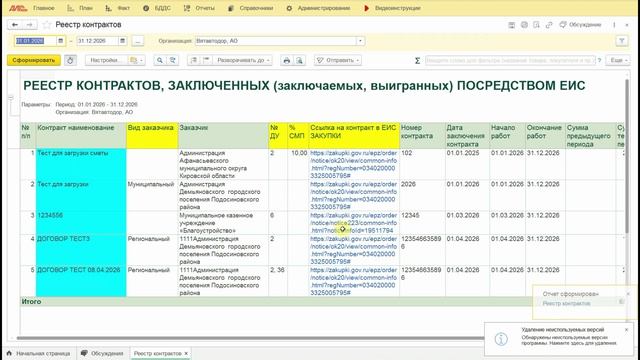The width and height of the screenshot is (640, 360).
Task: Click the end date field 31.12.2026
Action: coord(97,41)
